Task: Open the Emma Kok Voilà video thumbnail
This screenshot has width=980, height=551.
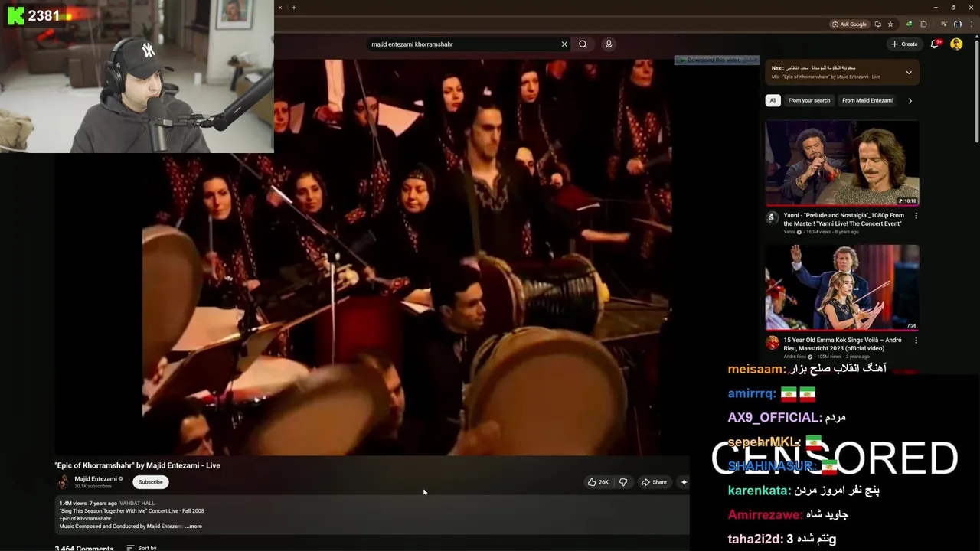Action: click(842, 288)
